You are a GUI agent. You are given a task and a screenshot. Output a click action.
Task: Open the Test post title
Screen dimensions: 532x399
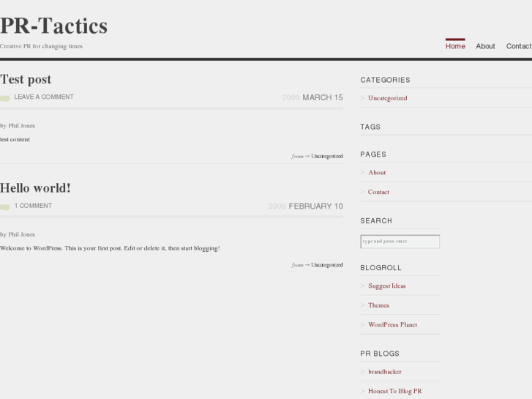click(x=26, y=79)
